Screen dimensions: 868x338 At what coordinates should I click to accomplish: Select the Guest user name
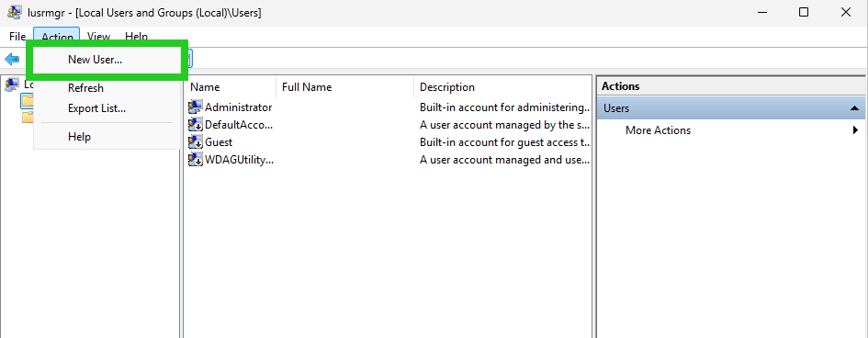(219, 142)
